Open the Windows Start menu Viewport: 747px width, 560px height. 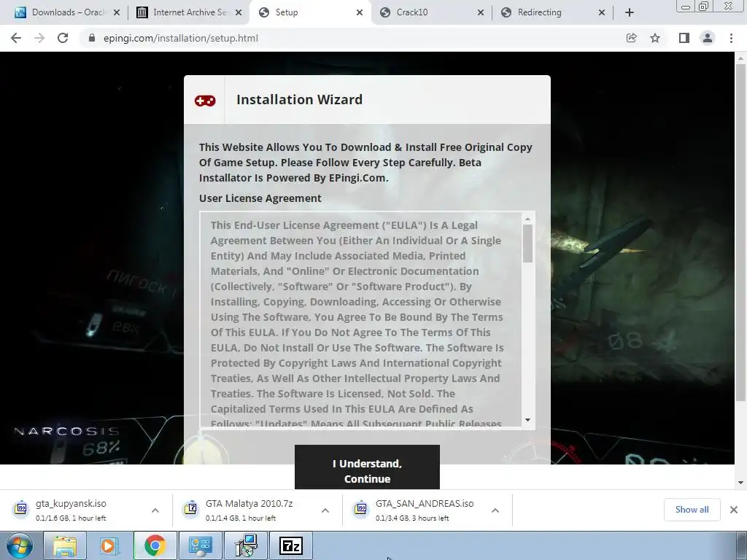click(x=20, y=545)
